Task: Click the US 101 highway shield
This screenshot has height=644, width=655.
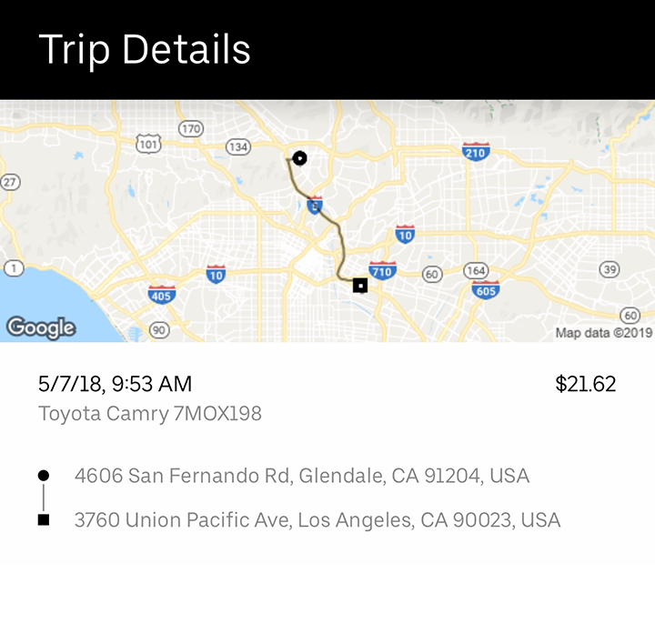Action: [x=148, y=144]
